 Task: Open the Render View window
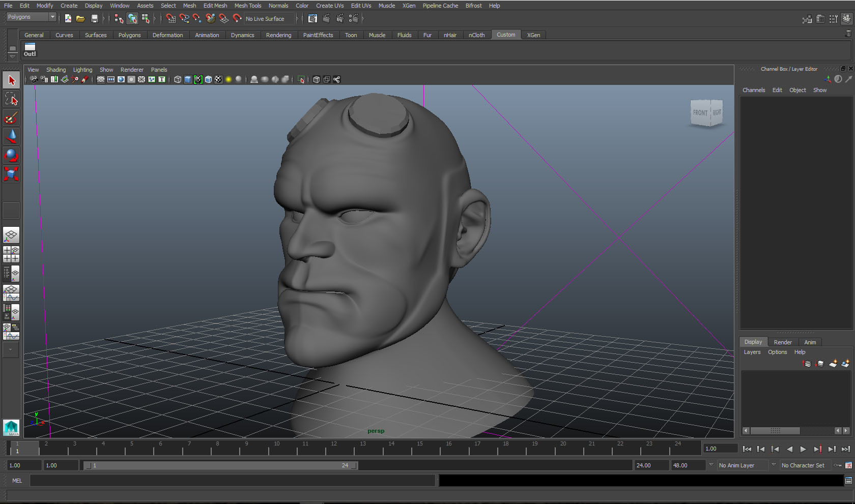[312, 19]
